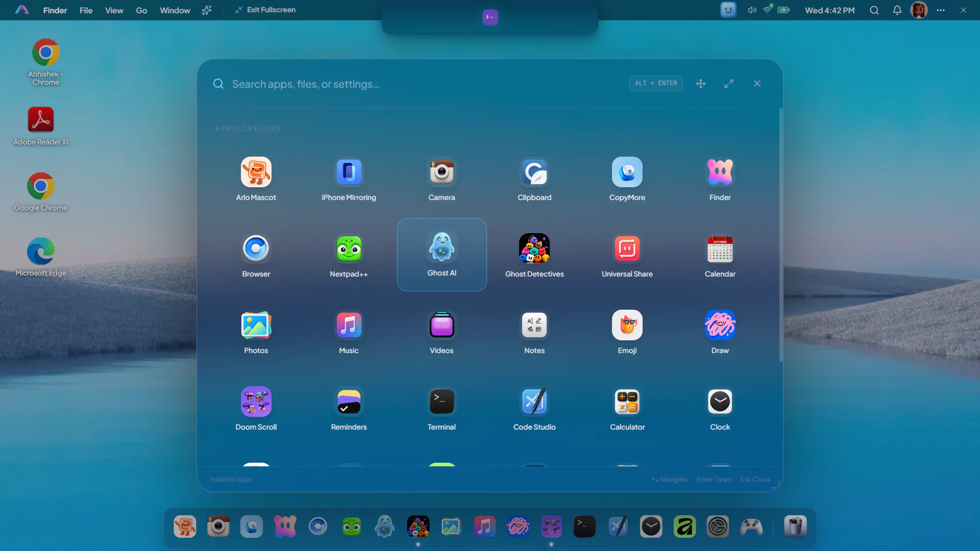980x551 pixels.
Task: Open Ghost Detectives in the launcher grid
Action: pyautogui.click(x=534, y=255)
